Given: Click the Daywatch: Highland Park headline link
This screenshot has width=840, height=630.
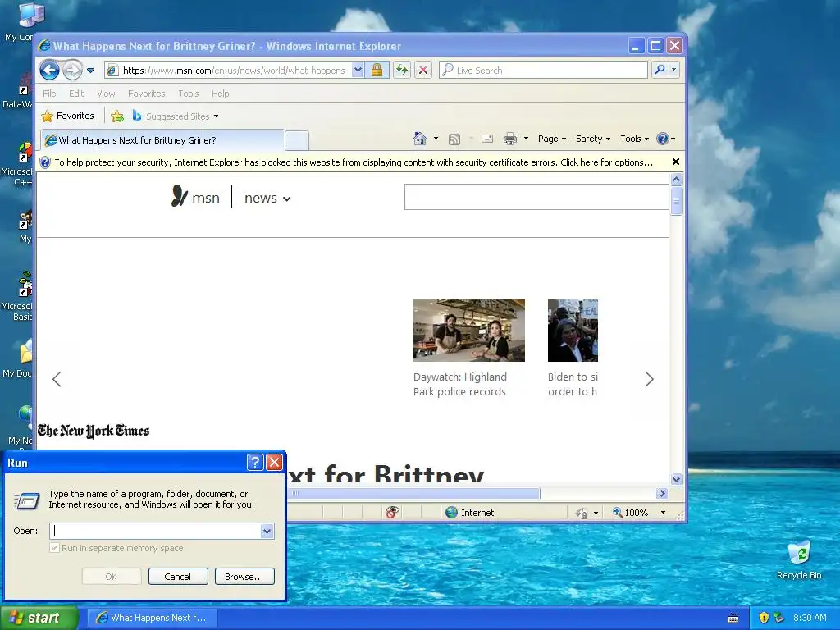Looking at the screenshot, I should pos(459,384).
